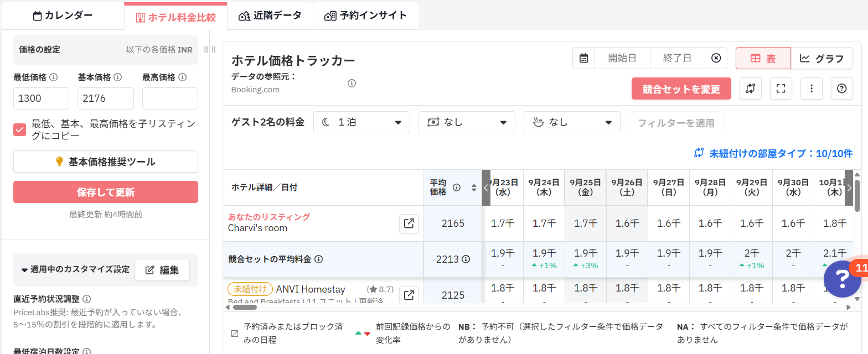
Task: Switch to グラフ graph view
Action: click(821, 58)
